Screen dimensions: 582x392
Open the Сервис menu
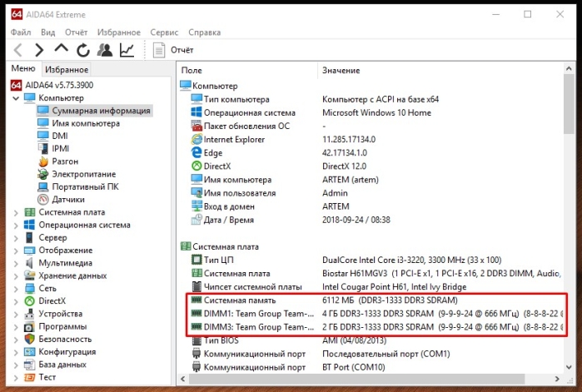(164, 32)
